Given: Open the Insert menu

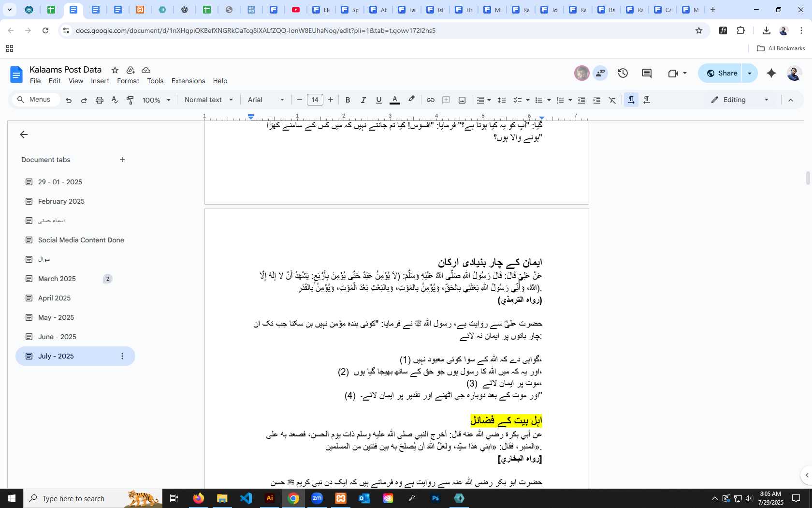Looking at the screenshot, I should tap(100, 81).
